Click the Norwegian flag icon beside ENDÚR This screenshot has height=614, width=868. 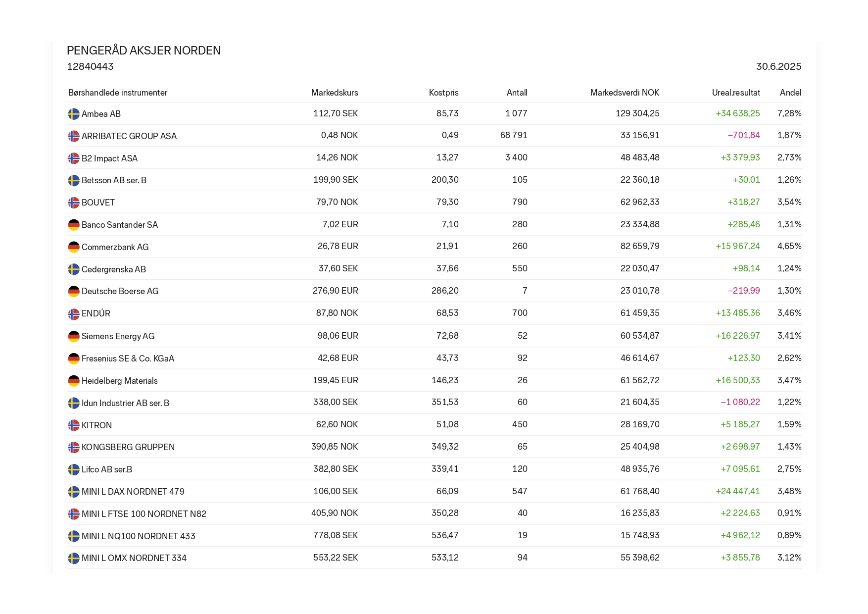tap(74, 314)
